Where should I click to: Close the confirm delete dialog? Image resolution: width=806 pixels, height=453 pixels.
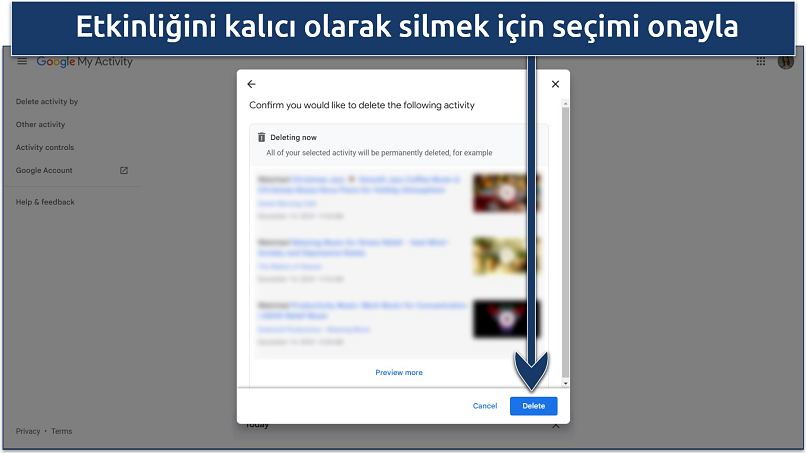pyautogui.click(x=555, y=84)
